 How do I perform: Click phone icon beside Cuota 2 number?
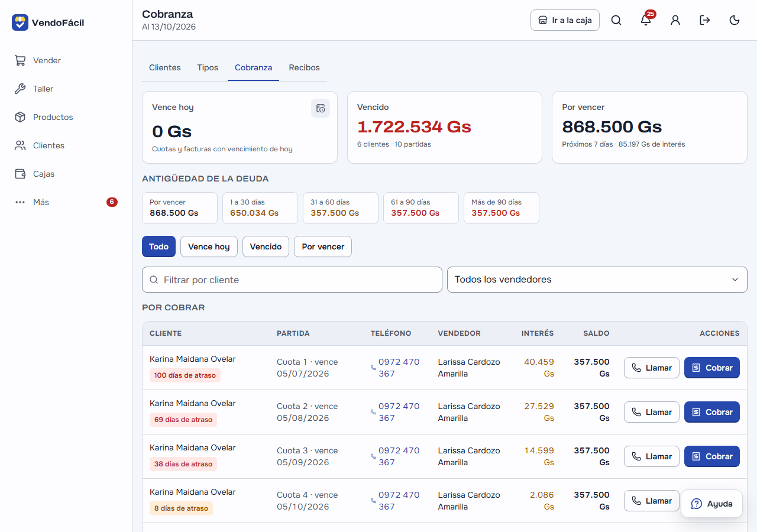(373, 412)
